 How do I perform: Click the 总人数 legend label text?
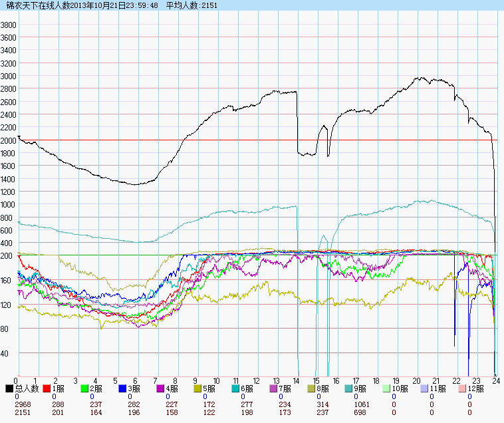[x=27, y=388]
